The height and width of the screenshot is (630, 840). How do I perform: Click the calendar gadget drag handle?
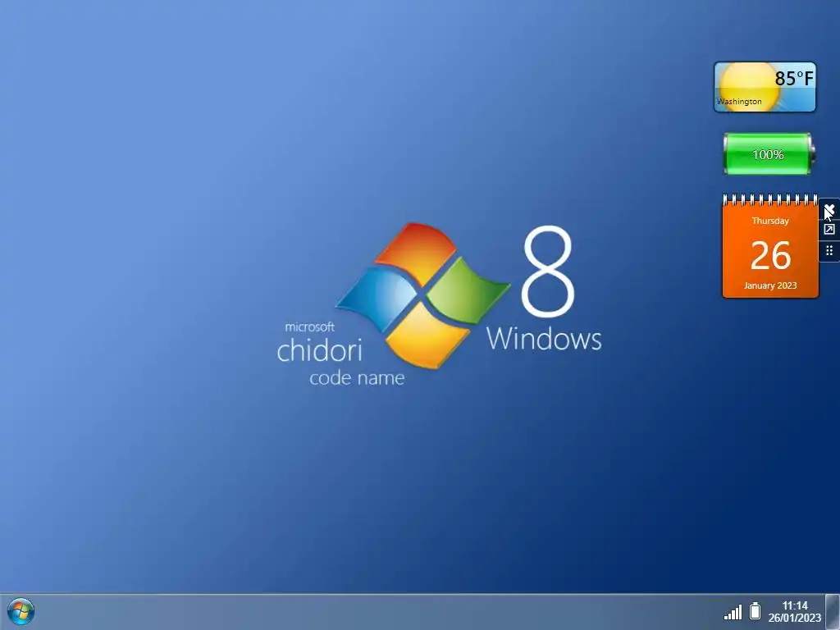coord(829,250)
